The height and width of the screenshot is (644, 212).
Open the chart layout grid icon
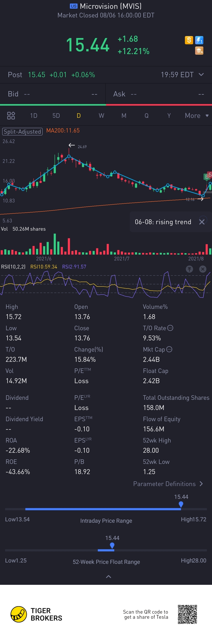11,115
